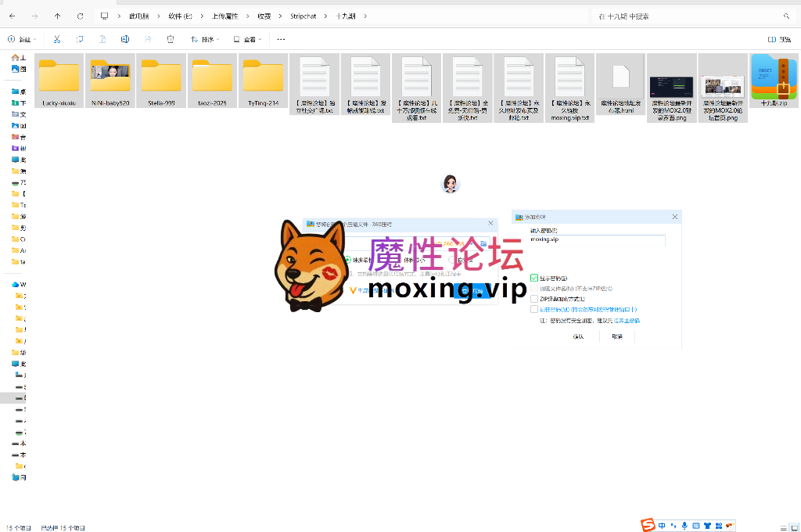Viewport: 801px width, 532px height.
Task: Click the Paste icon in the toolbar
Action: (102, 38)
